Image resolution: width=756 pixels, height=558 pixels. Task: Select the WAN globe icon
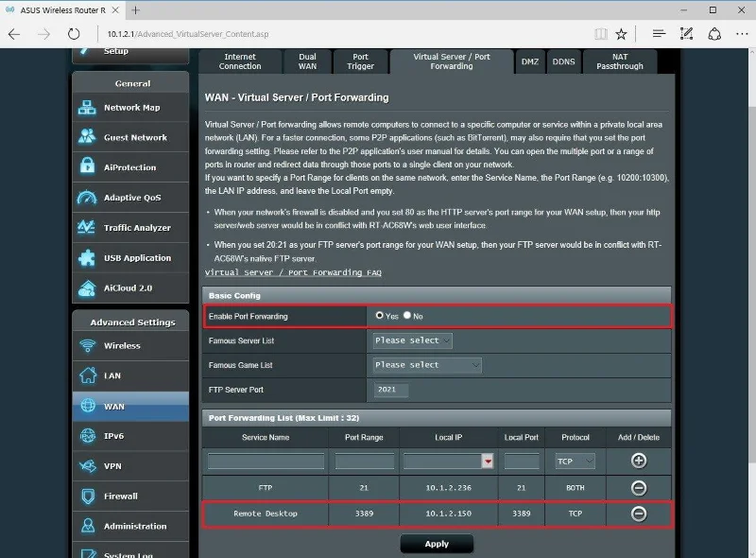point(88,406)
